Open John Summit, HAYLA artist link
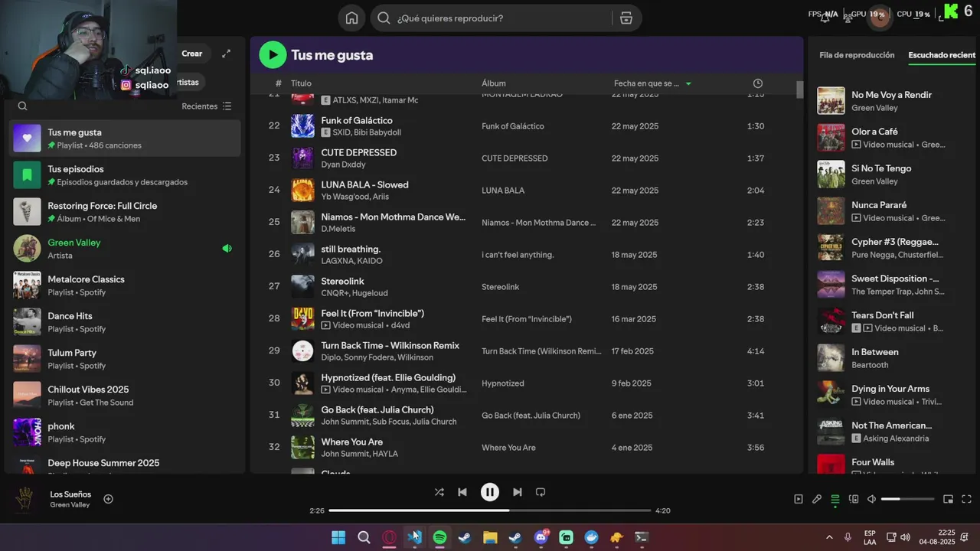The width and height of the screenshot is (980, 551). (360, 454)
